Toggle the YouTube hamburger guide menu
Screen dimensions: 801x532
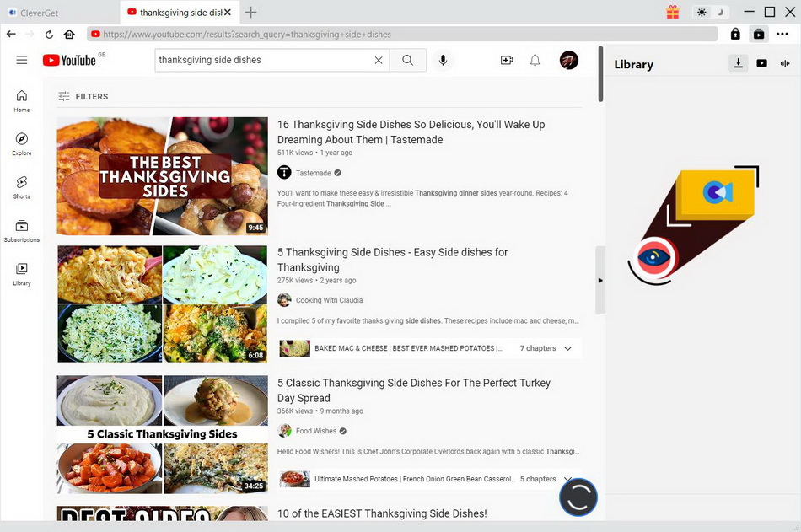(22, 60)
